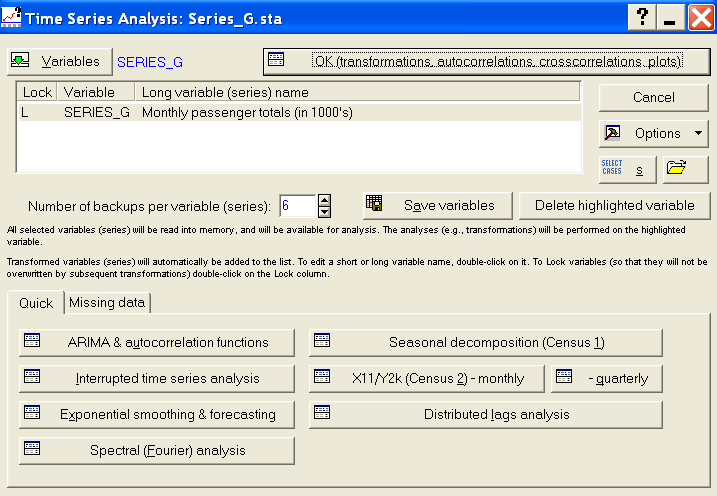Open X11/Y2k (Census 2) monthly analysis
Image resolution: width=717 pixels, height=496 pixels.
tap(427, 379)
